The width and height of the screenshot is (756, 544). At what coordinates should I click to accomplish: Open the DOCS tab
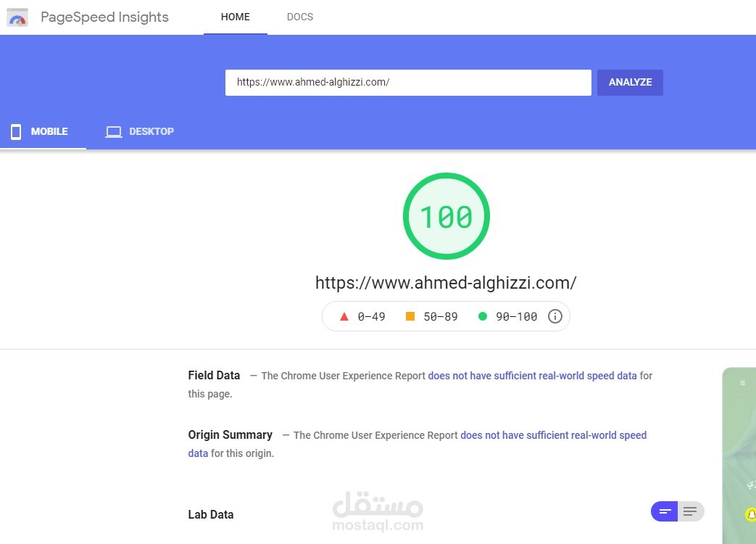point(300,17)
